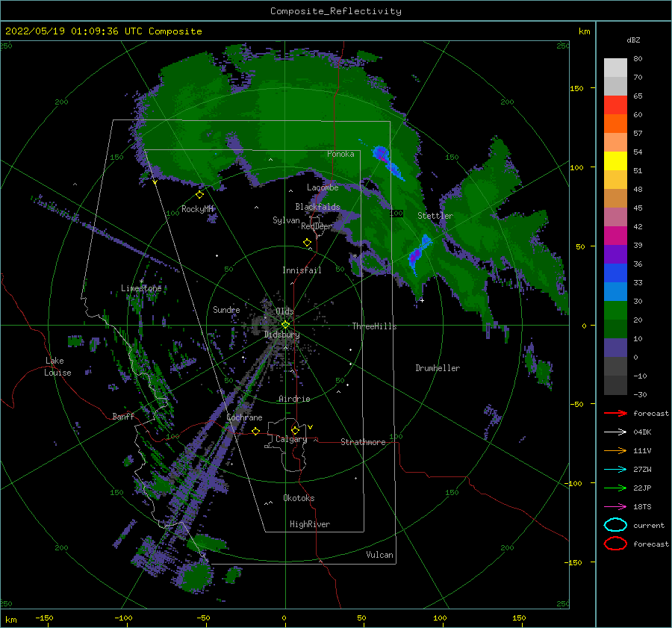Click the RockyMH label
This screenshot has width=672, height=628.
coord(197,209)
